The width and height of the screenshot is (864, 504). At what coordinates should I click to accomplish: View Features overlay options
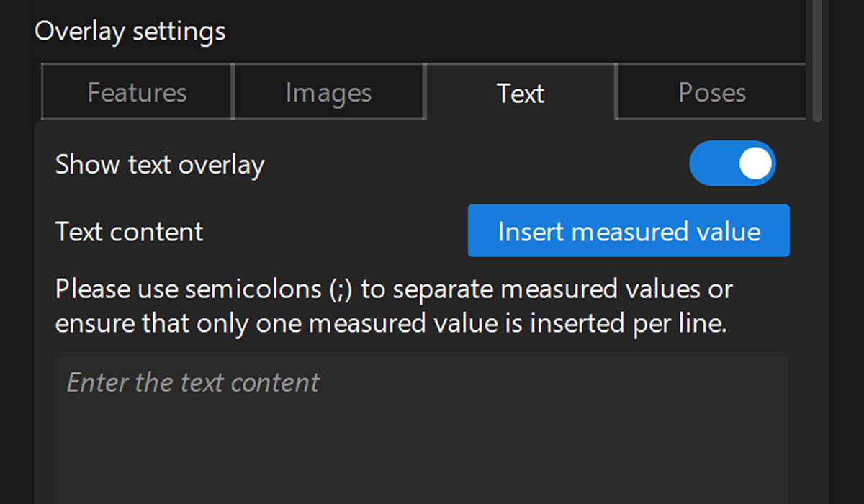click(x=136, y=91)
